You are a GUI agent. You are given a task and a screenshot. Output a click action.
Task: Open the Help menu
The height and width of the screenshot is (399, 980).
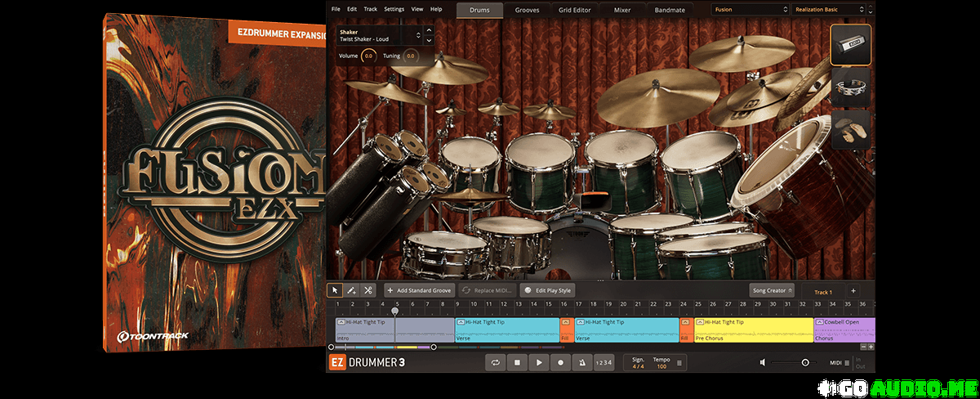[436, 9]
